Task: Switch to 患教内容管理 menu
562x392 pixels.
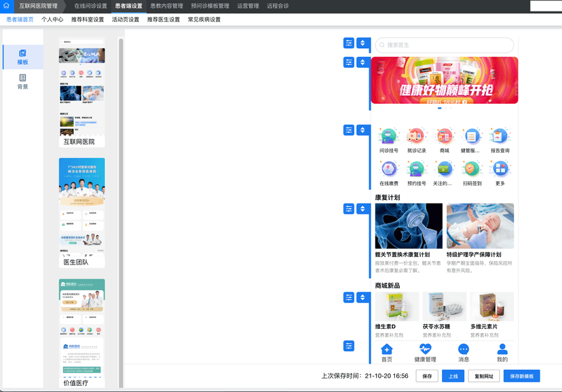Action: 167,6
